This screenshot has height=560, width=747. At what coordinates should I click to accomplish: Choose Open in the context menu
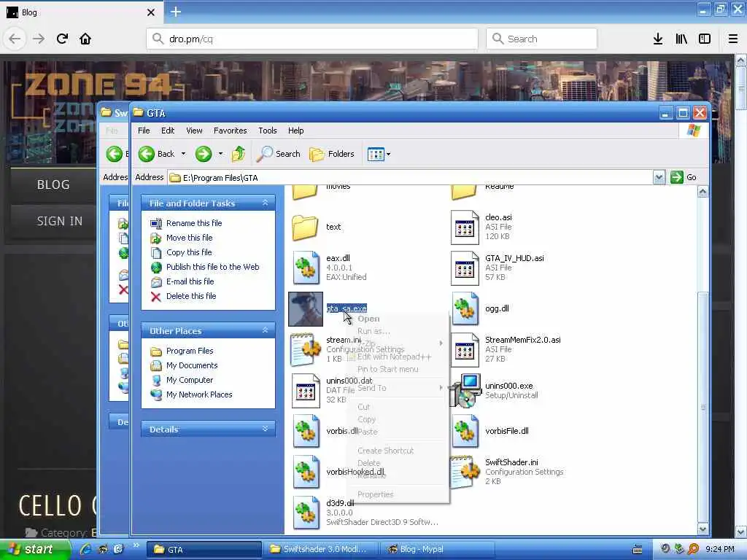coord(368,319)
